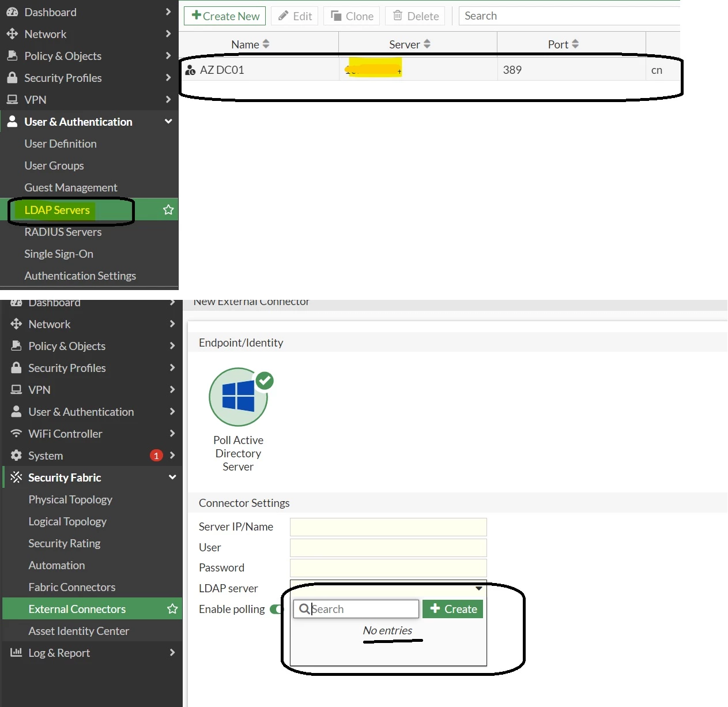Open RADIUS Servers menu item

(63, 232)
